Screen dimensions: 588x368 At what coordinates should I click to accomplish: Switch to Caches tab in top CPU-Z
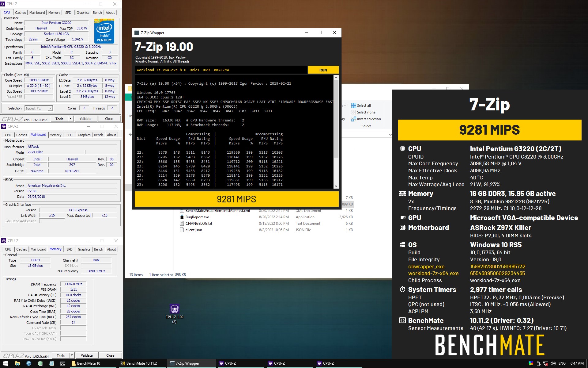click(x=21, y=13)
